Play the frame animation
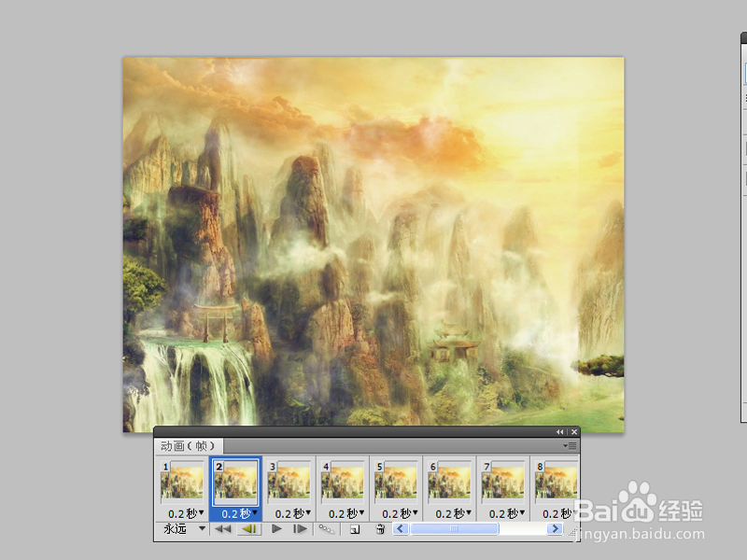This screenshot has height=560, width=747. click(276, 529)
